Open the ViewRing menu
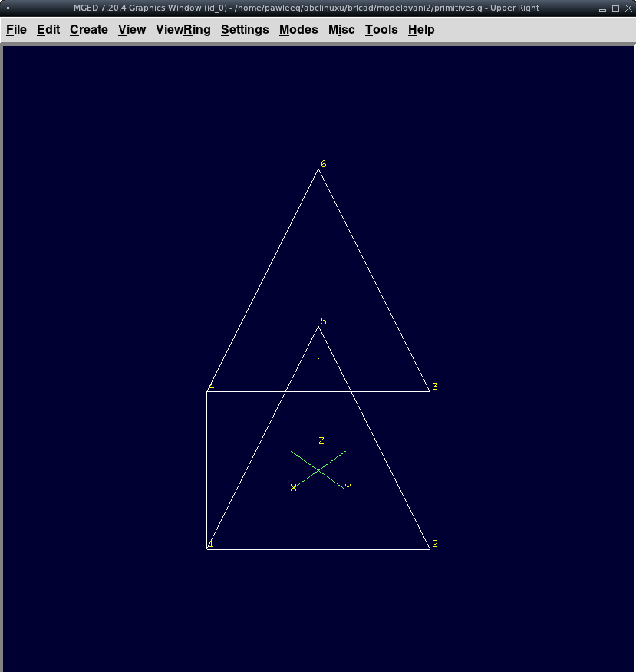 click(x=183, y=30)
